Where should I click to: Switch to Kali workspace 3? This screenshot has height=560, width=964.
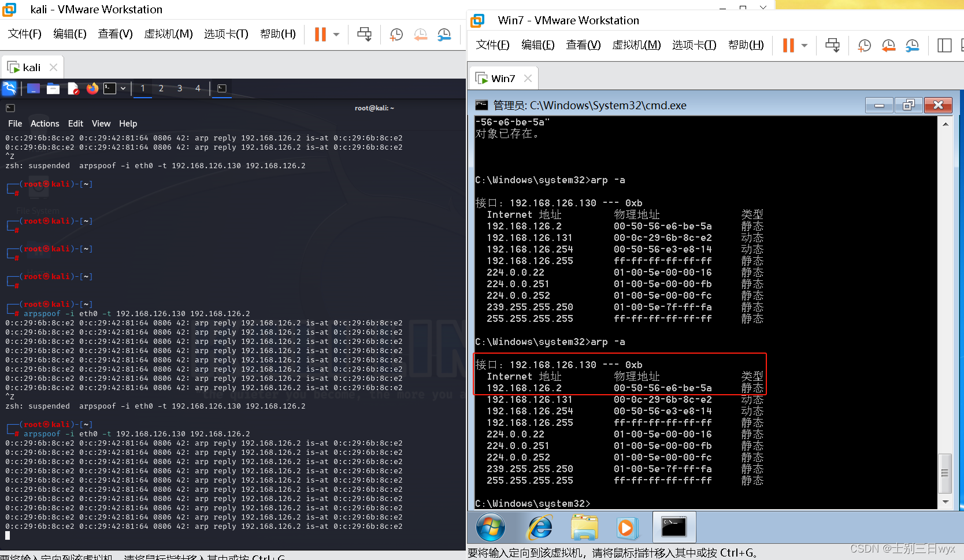click(x=180, y=88)
